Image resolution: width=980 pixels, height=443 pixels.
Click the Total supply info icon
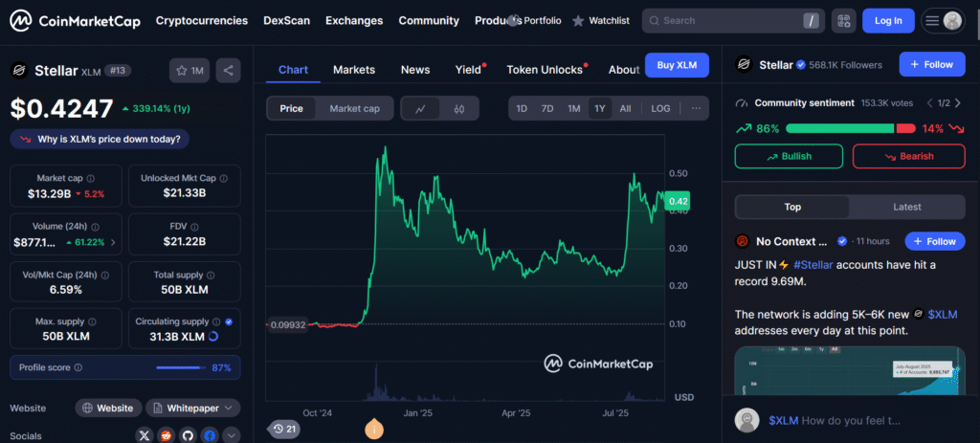click(x=211, y=275)
